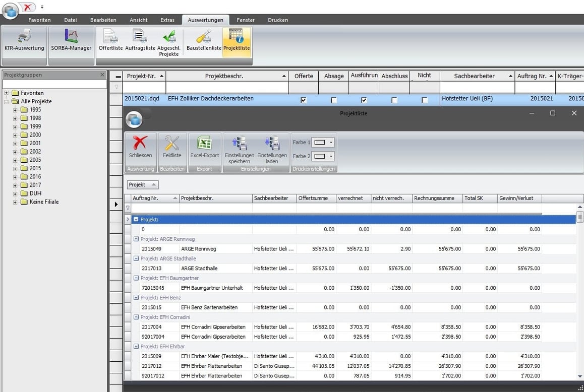Screen dimensions: 584x392
Task: Expand the 1995 folder node
Action: pos(15,110)
